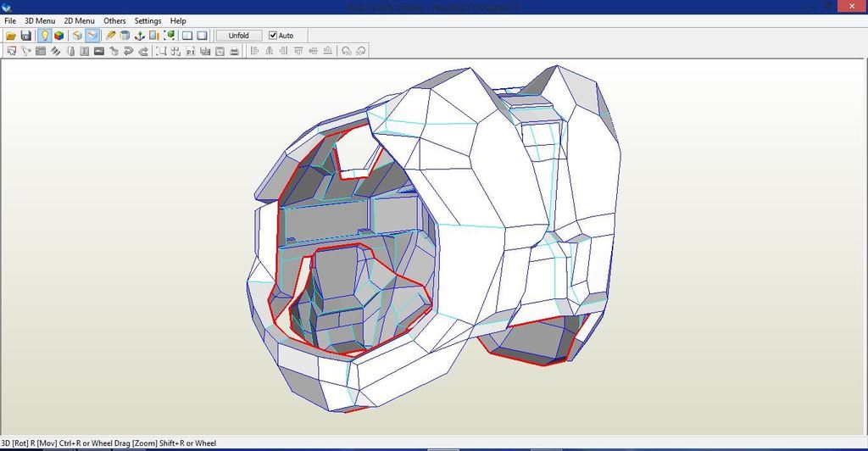Click the second rotate 90 degrees icon

coord(361,51)
